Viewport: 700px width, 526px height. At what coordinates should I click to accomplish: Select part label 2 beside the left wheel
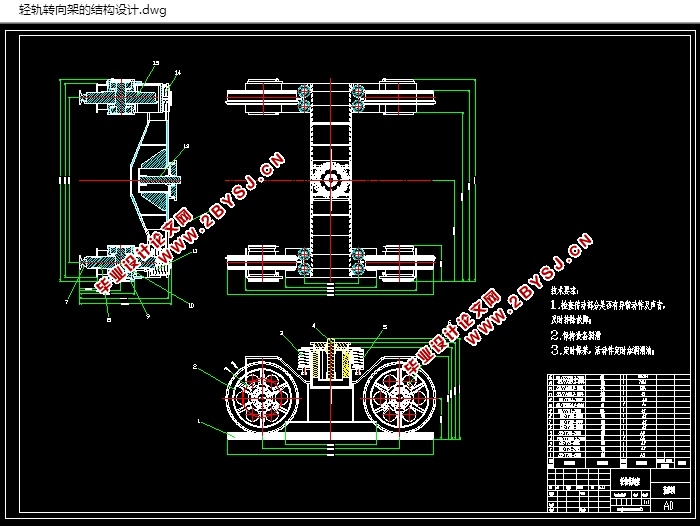click(x=195, y=367)
